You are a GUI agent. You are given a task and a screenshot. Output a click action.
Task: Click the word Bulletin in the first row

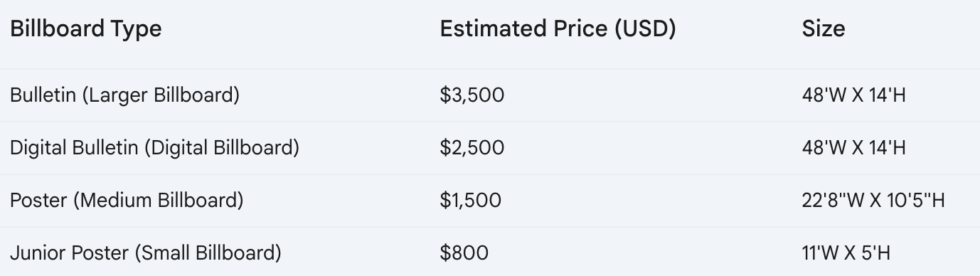click(x=43, y=95)
